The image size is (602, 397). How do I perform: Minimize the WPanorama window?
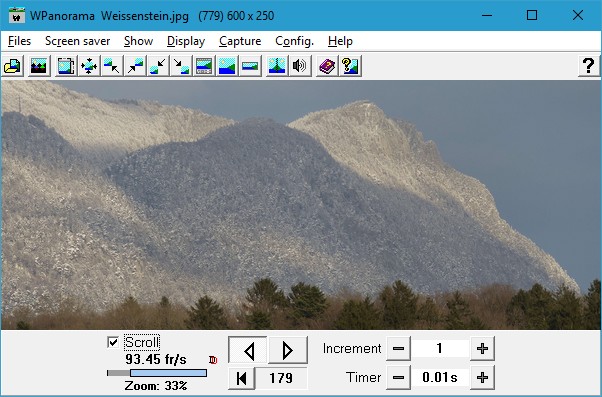[487, 15]
